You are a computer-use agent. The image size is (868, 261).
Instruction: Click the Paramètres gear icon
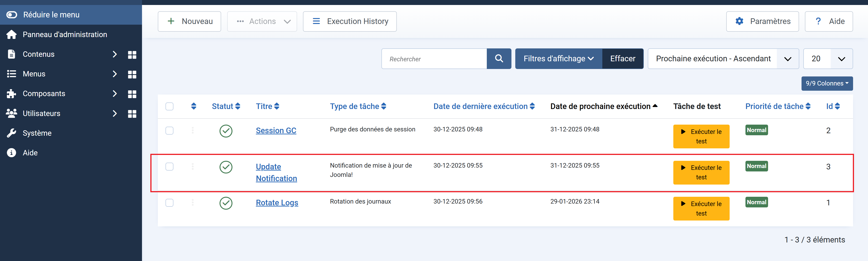tap(739, 21)
